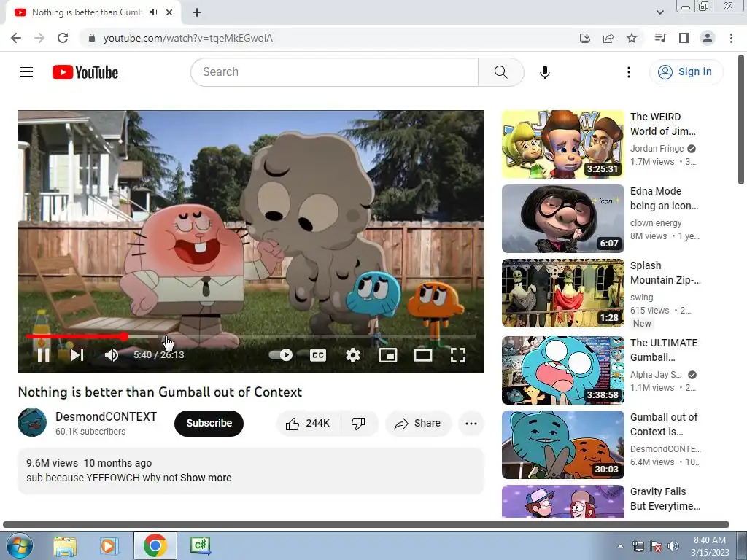Image resolution: width=747 pixels, height=560 pixels.
Task: Open Windows Explorer from taskbar
Action: coord(65,545)
